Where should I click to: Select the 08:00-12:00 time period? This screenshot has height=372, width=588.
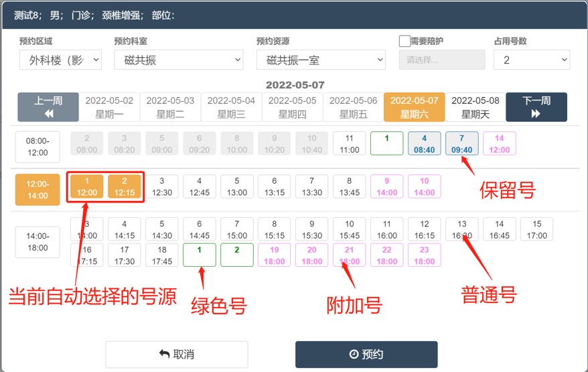[x=38, y=147]
